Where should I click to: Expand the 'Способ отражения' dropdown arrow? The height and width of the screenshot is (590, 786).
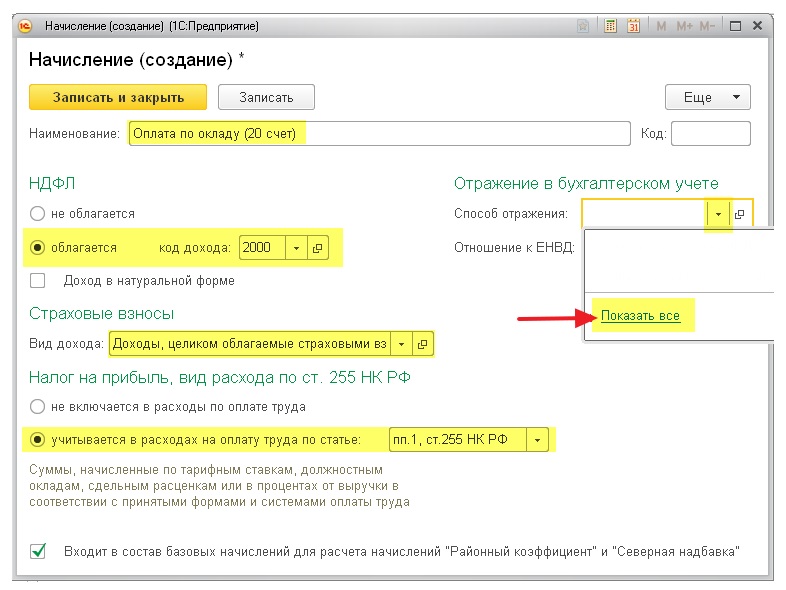(718, 215)
